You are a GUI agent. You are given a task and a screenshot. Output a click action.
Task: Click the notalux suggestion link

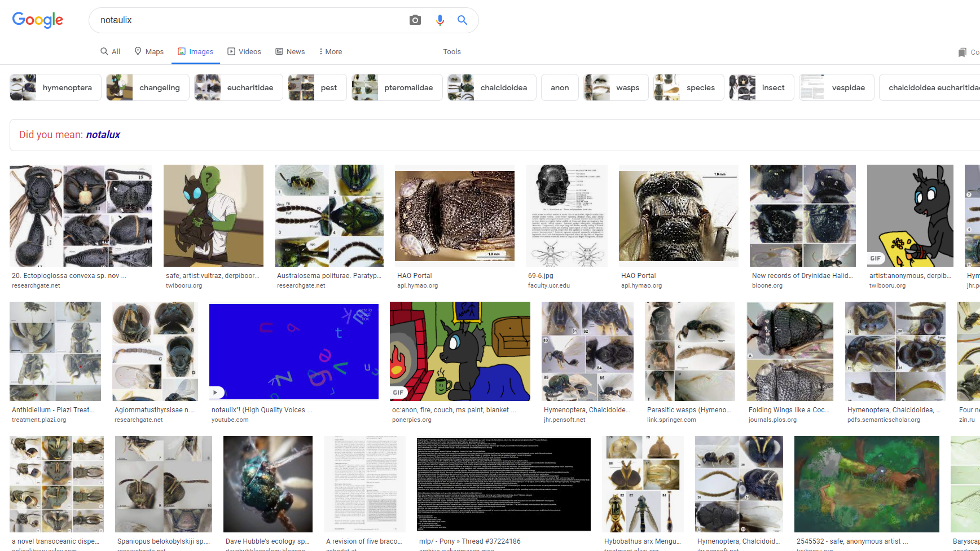(x=103, y=135)
